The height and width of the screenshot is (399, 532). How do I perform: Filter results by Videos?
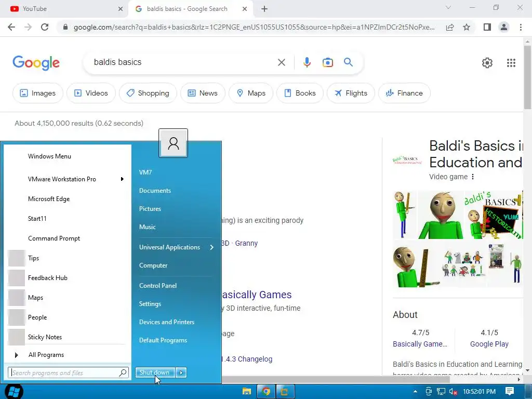(91, 93)
